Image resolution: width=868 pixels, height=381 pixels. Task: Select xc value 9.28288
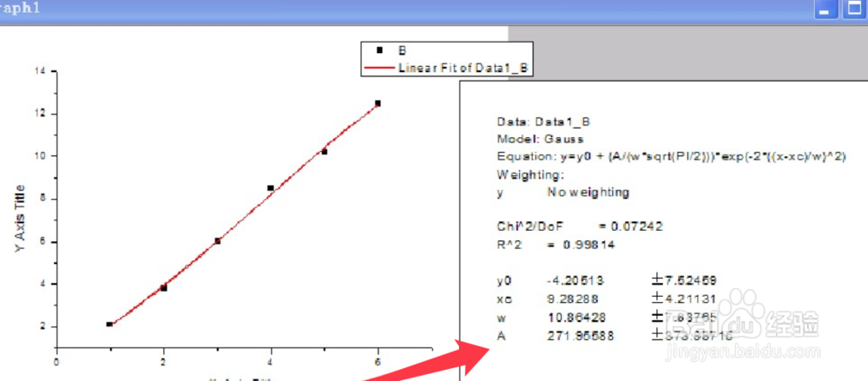(572, 299)
